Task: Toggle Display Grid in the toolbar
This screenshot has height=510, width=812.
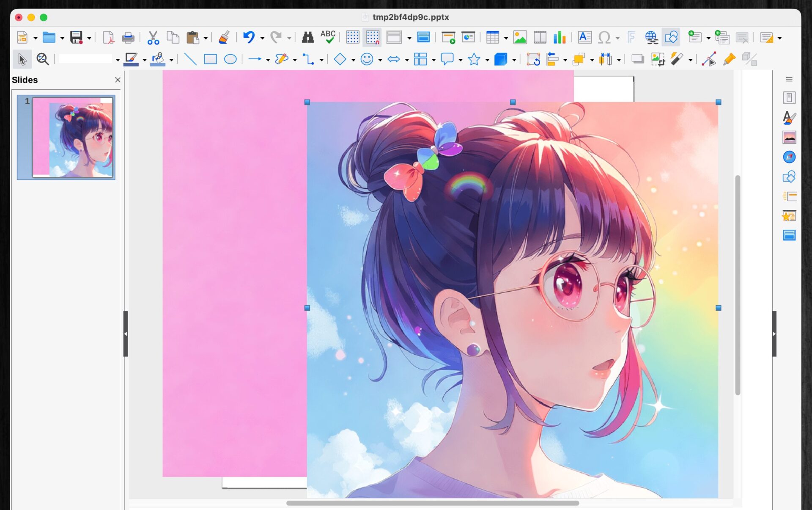Action: click(x=352, y=38)
